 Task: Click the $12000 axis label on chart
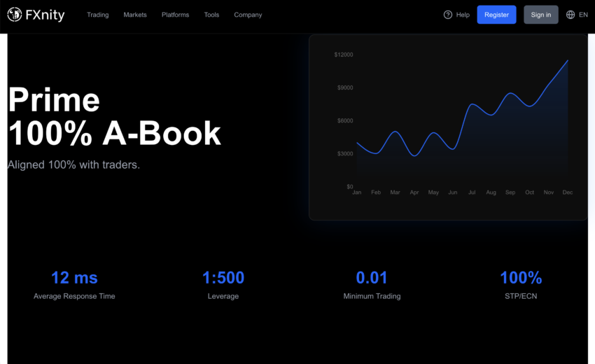coord(344,55)
